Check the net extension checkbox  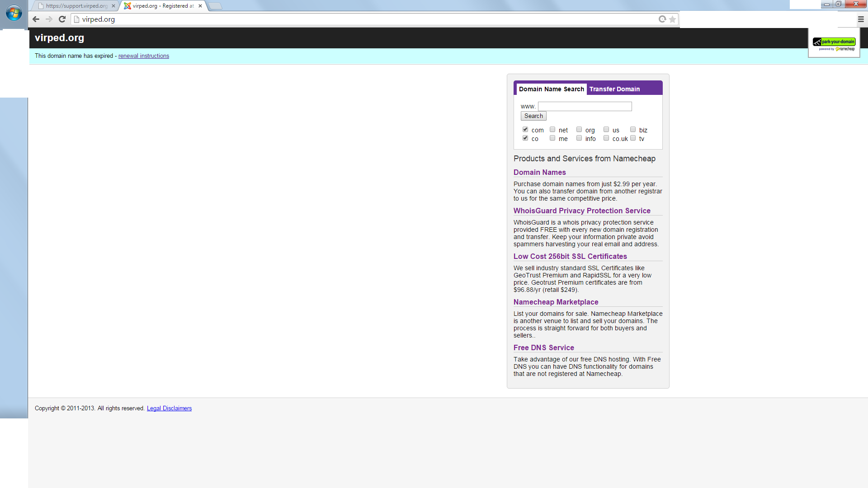[552, 130]
